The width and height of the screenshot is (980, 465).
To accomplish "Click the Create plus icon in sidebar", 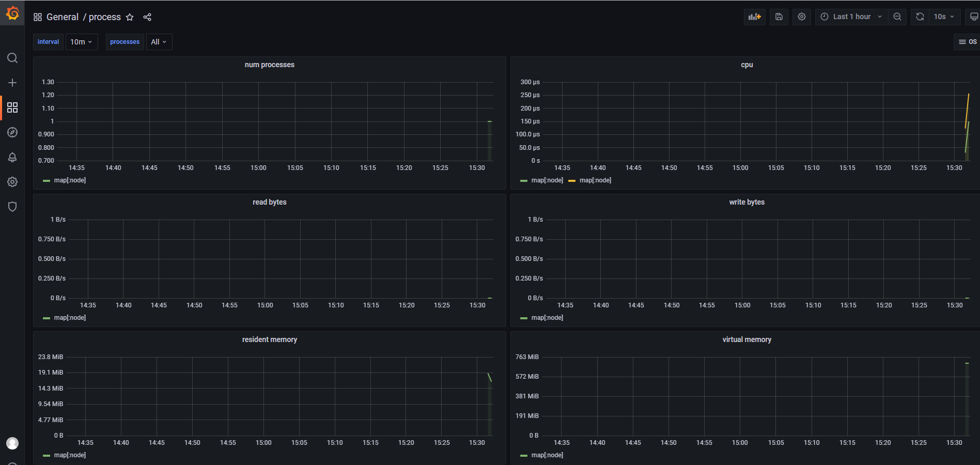I will pos(12,83).
